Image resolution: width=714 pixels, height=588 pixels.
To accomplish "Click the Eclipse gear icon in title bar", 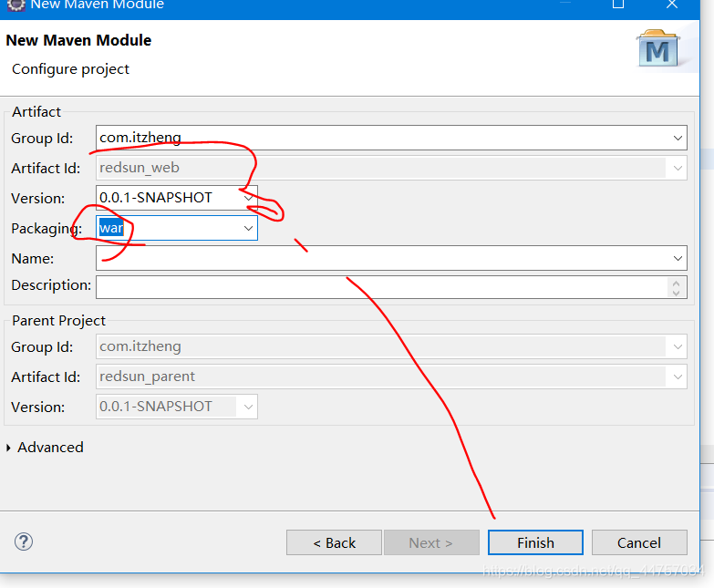I will click(16, 5).
